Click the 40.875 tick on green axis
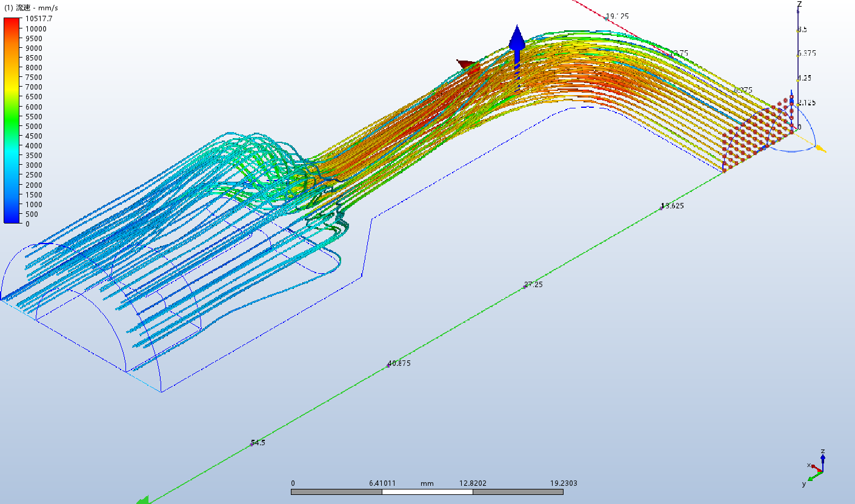Image resolution: width=855 pixels, height=504 pixels. point(389,365)
